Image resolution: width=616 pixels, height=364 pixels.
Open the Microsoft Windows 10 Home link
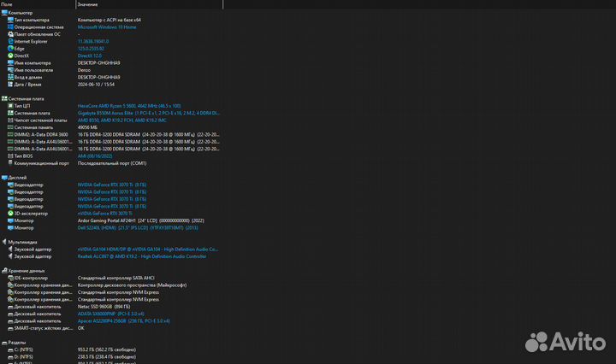coord(107,26)
